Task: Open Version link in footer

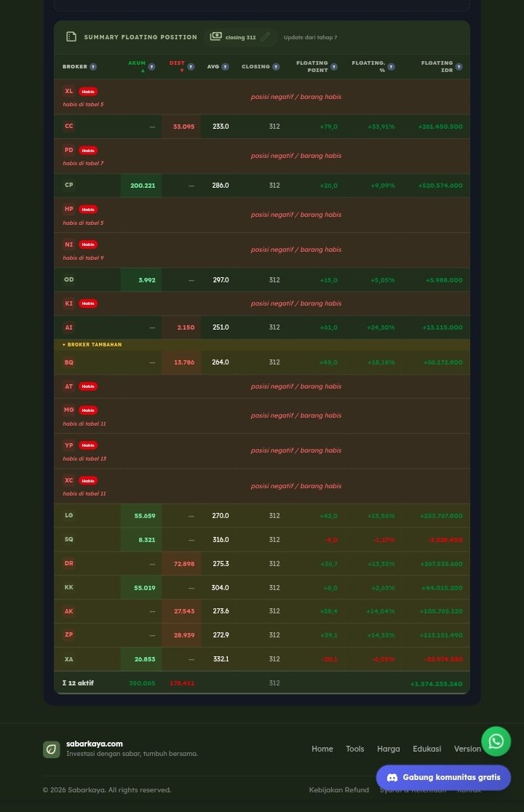Action: [467, 749]
